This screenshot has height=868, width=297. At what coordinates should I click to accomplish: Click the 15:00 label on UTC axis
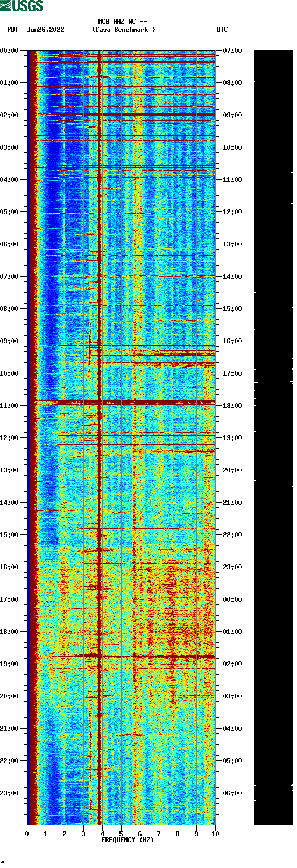(x=232, y=309)
